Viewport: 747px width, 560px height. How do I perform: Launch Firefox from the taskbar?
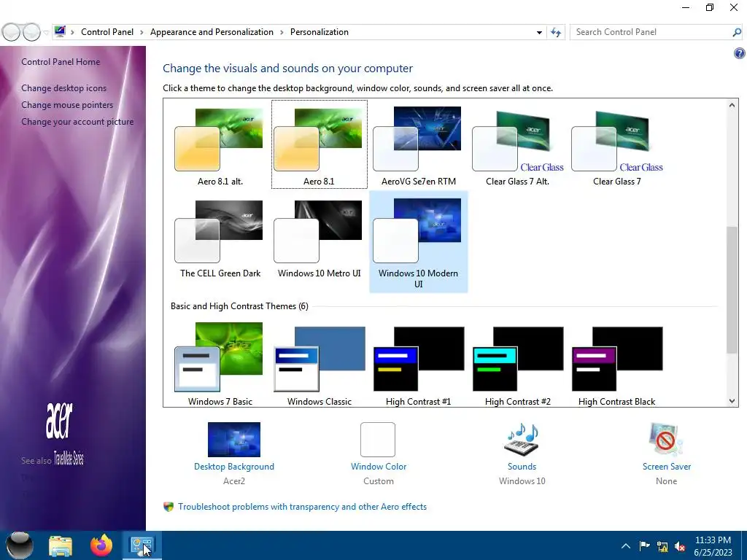pyautogui.click(x=101, y=545)
